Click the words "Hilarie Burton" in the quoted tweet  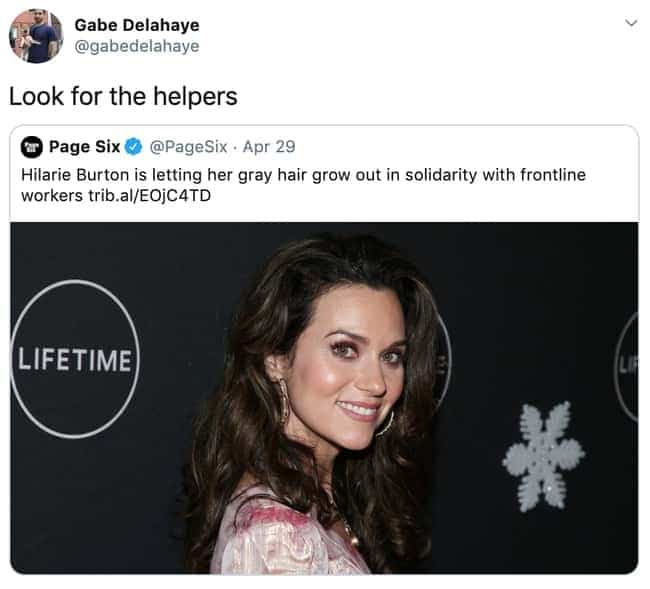(75, 175)
